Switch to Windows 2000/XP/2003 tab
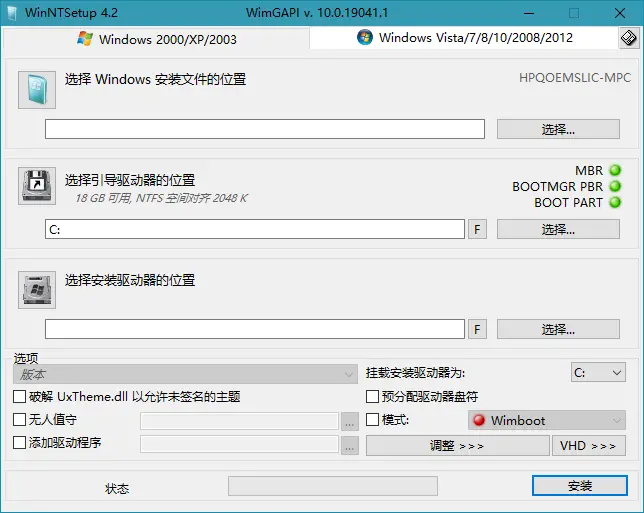Image resolution: width=644 pixels, height=513 pixels. pyautogui.click(x=156, y=39)
